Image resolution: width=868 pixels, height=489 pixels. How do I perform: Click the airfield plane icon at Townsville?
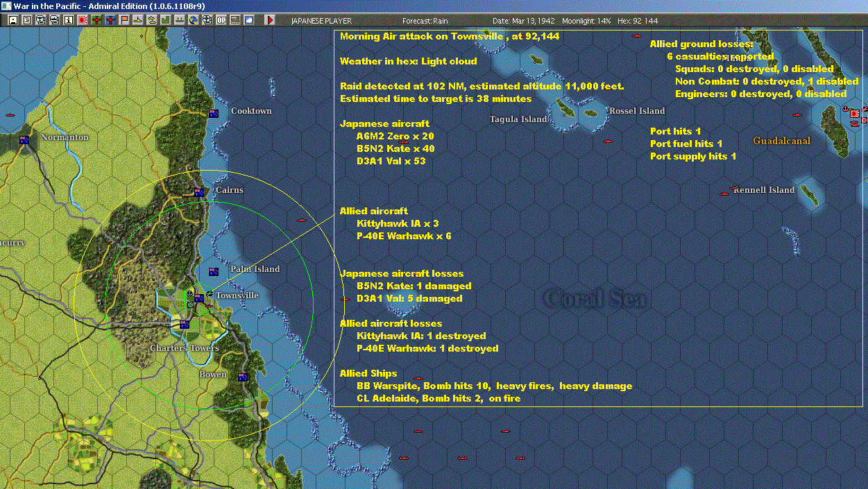pyautogui.click(x=209, y=295)
